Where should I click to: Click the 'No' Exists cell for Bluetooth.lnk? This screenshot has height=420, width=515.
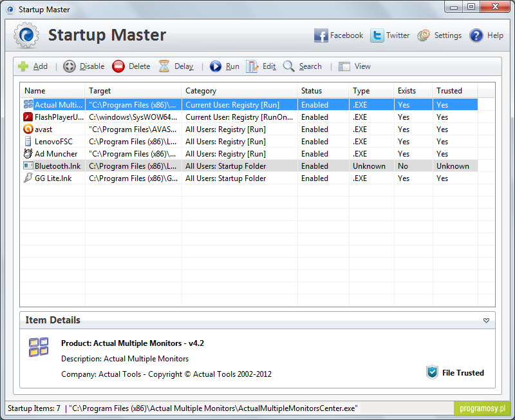(413, 166)
